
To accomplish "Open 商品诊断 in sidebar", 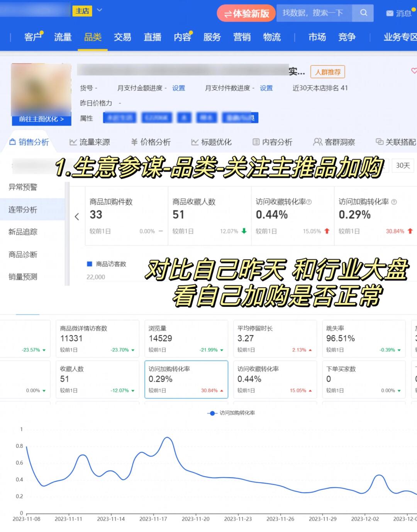I will pyautogui.click(x=23, y=254).
